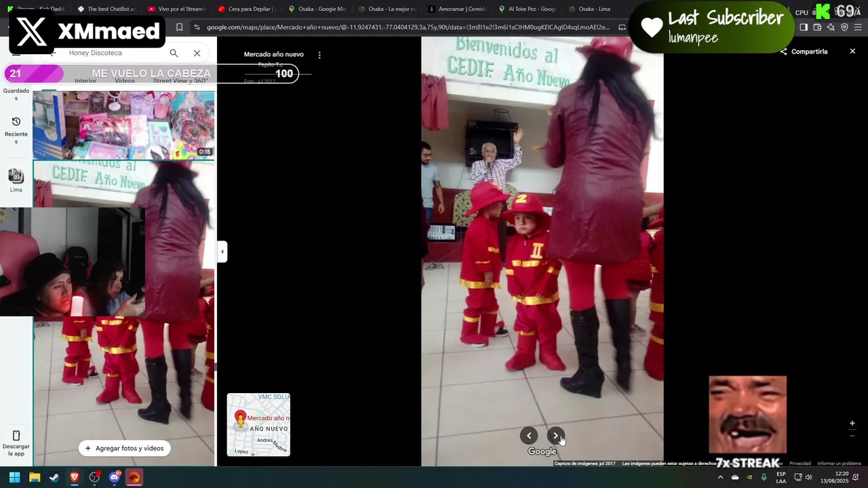Click Agregar fotos y videos button
The height and width of the screenshot is (488, 868).
(x=125, y=448)
